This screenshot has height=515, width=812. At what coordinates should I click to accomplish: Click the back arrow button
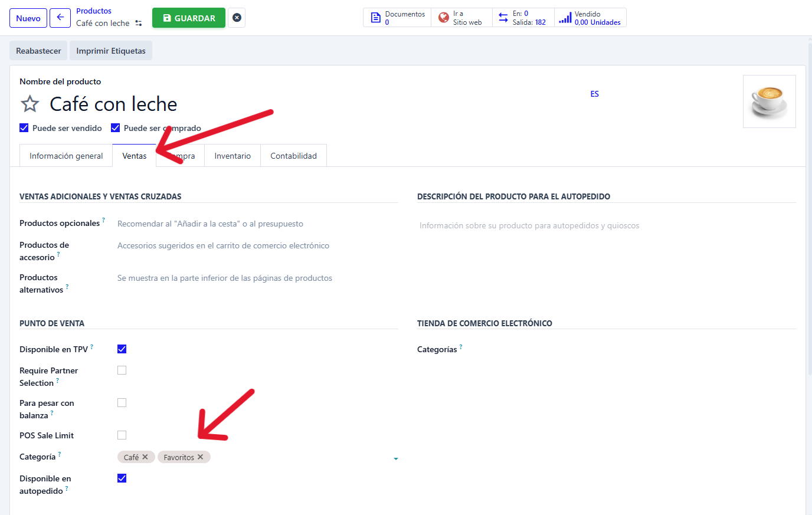(x=60, y=18)
